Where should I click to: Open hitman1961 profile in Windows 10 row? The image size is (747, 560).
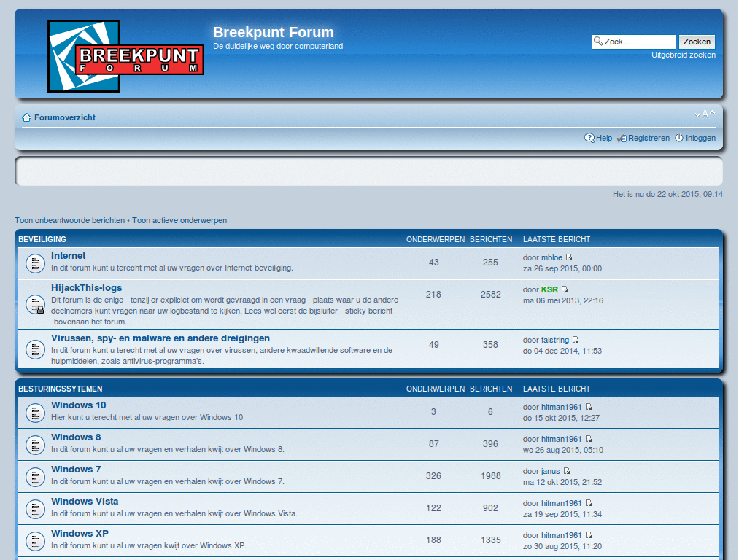pos(561,407)
